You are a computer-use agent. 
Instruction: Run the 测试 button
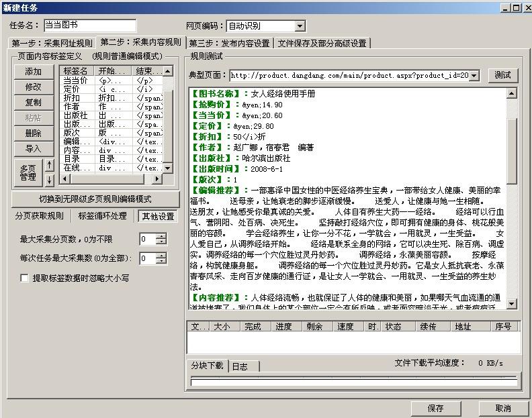503,75
